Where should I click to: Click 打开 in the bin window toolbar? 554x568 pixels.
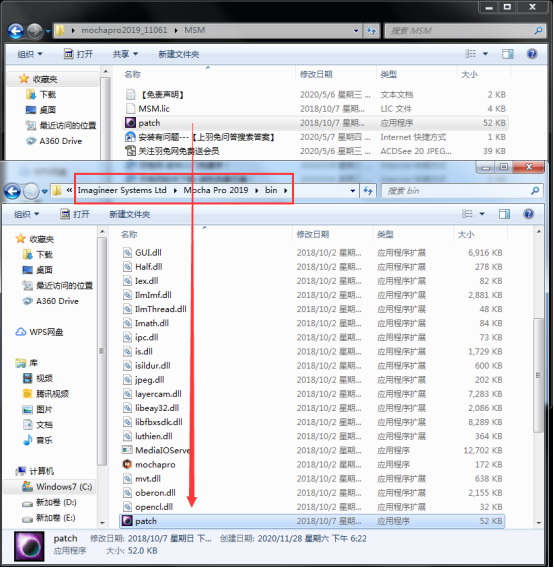click(x=75, y=214)
